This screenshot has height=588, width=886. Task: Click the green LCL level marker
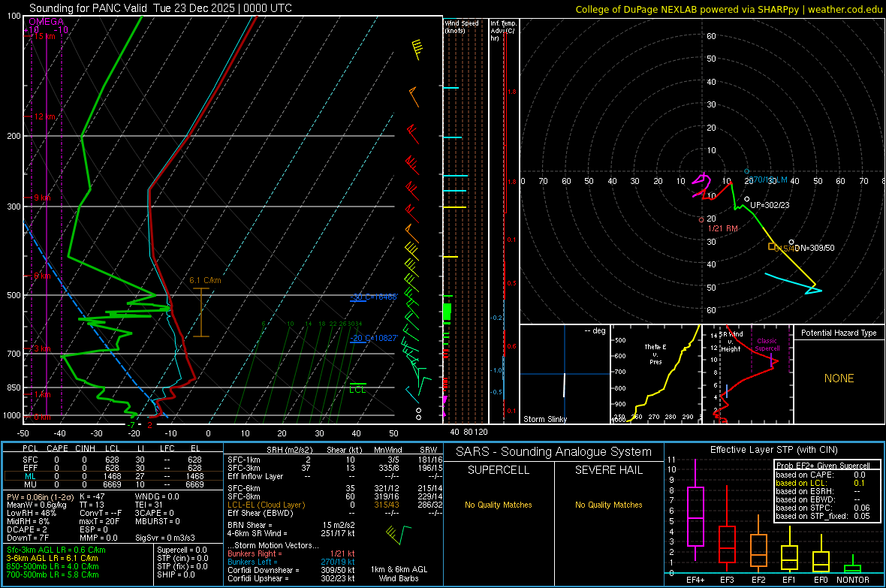point(357,387)
